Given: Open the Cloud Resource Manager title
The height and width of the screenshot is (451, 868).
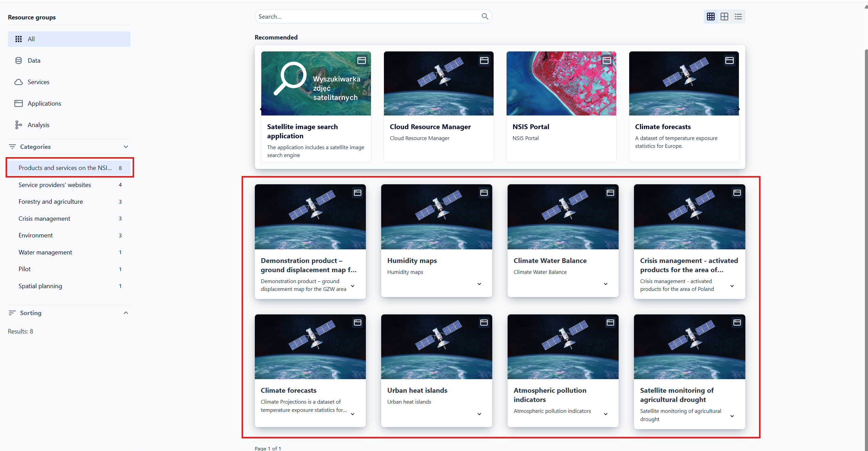Looking at the screenshot, I should (x=430, y=127).
